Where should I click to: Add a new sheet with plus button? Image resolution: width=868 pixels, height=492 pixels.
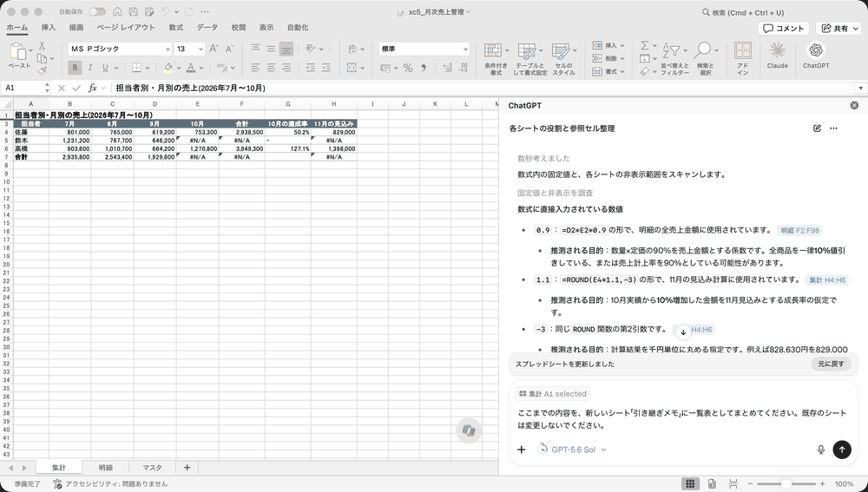187,468
